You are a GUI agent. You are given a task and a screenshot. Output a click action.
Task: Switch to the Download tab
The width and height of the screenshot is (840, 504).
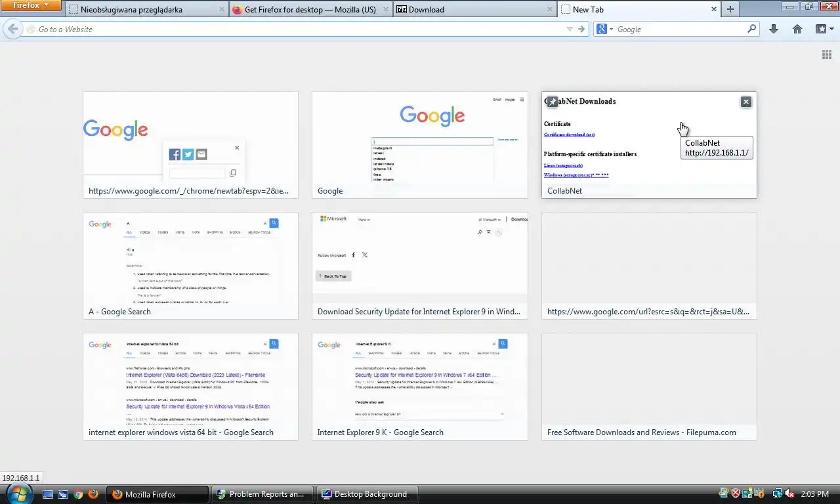point(474,9)
